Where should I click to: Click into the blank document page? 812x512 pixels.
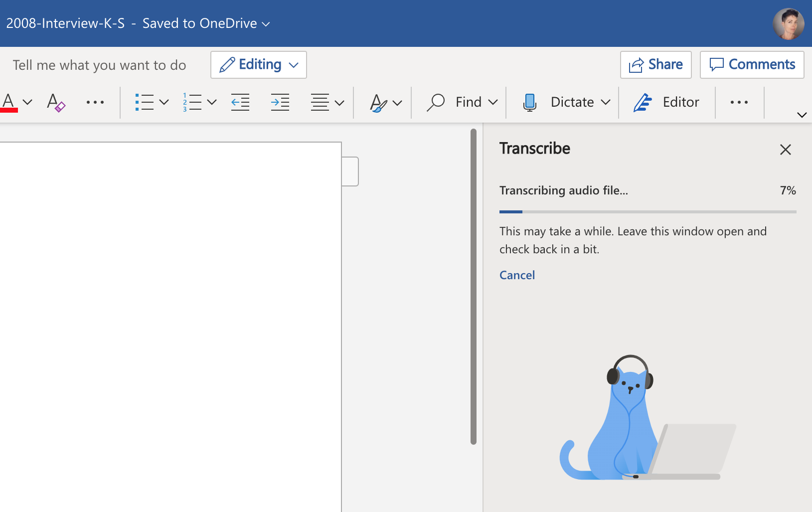pyautogui.click(x=170, y=327)
